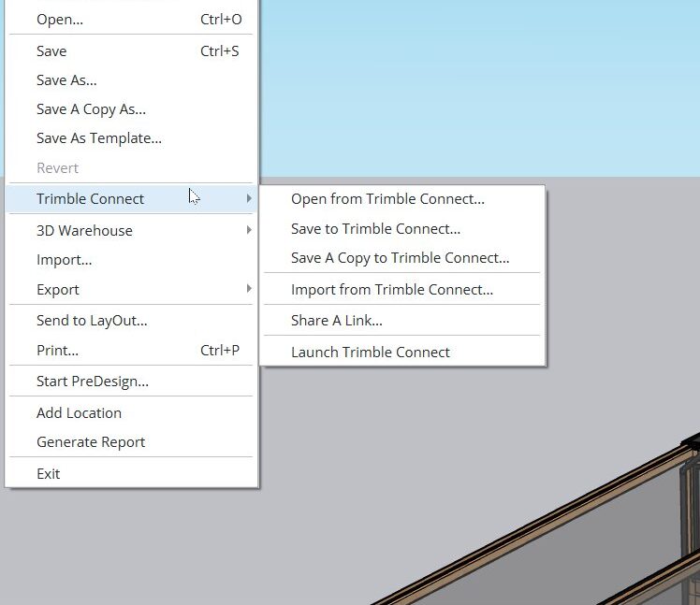Choose Import... from the File menu
This screenshot has width=700, height=605.
pyautogui.click(x=131, y=260)
